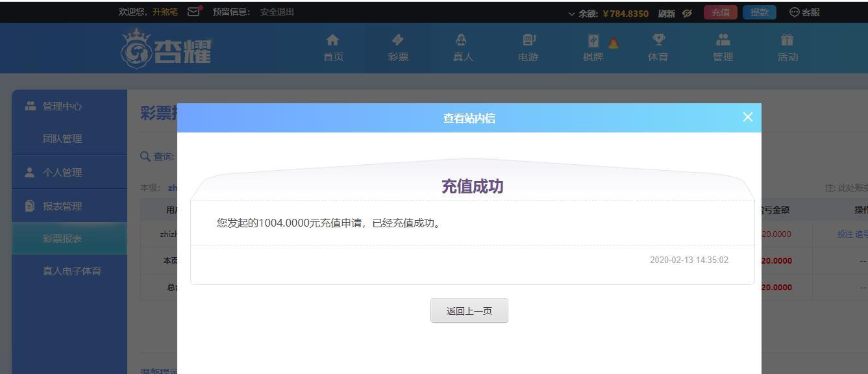The width and height of the screenshot is (868, 374).
Task: Click the trophy sports icon
Action: click(x=658, y=40)
